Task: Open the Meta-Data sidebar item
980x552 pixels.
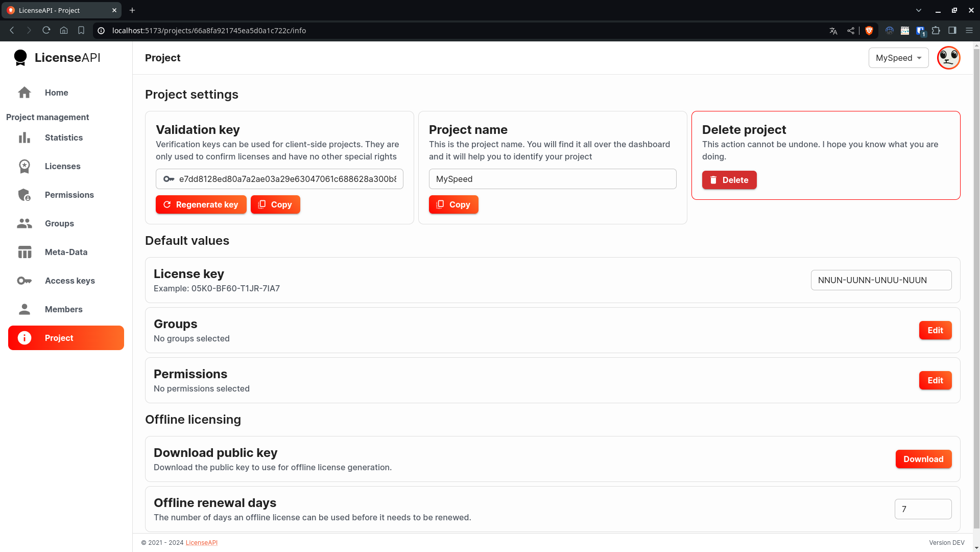Action: (x=66, y=252)
